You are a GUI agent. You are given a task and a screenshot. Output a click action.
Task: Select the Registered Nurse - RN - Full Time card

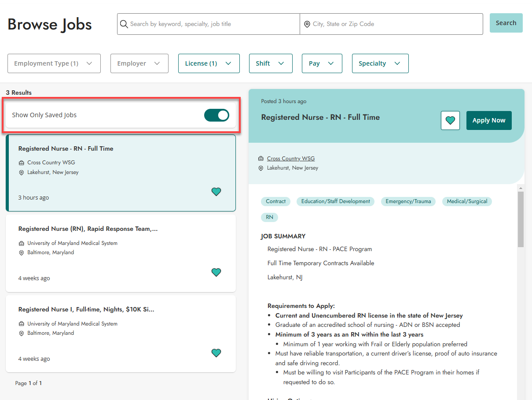click(121, 173)
